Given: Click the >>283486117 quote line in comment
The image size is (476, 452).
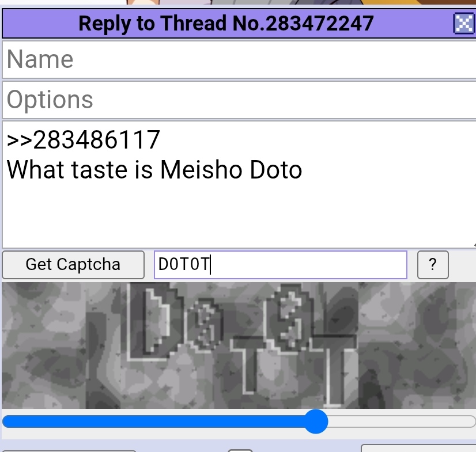Looking at the screenshot, I should 83,139.
